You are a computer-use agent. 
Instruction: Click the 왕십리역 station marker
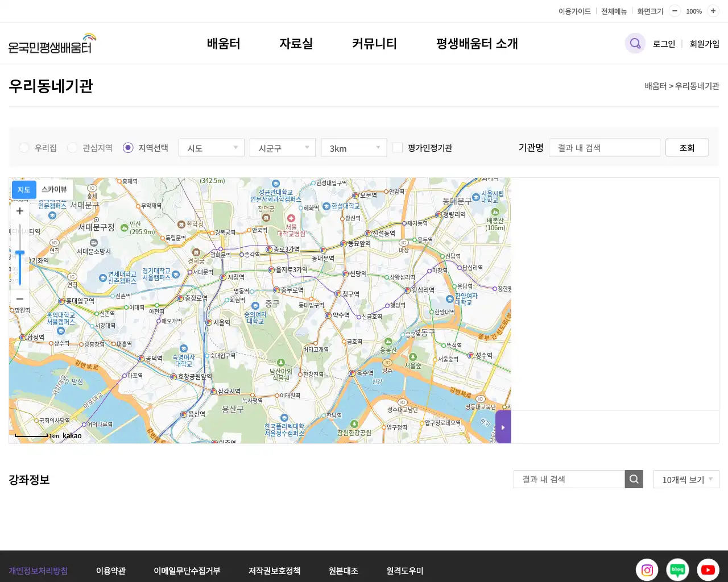(407, 290)
